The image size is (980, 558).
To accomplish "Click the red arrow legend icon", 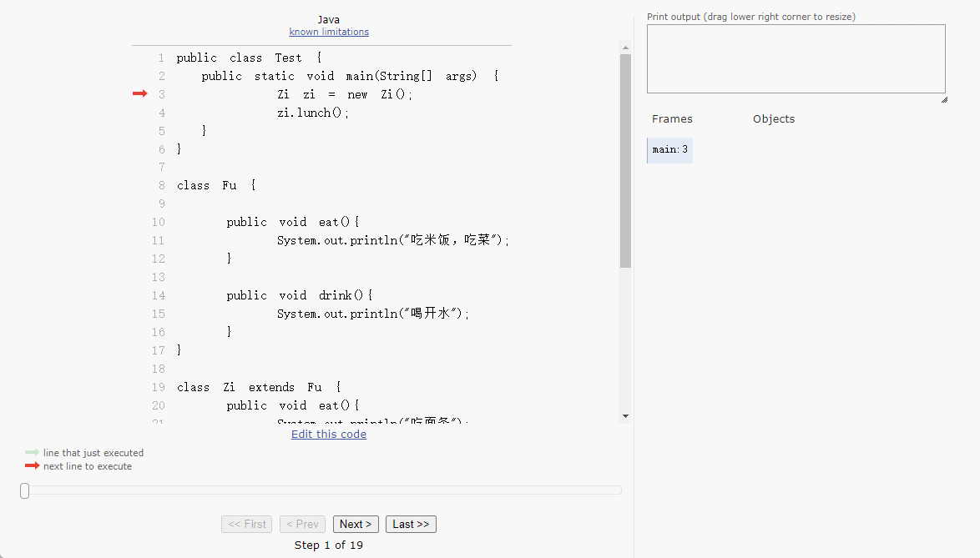I will point(33,465).
